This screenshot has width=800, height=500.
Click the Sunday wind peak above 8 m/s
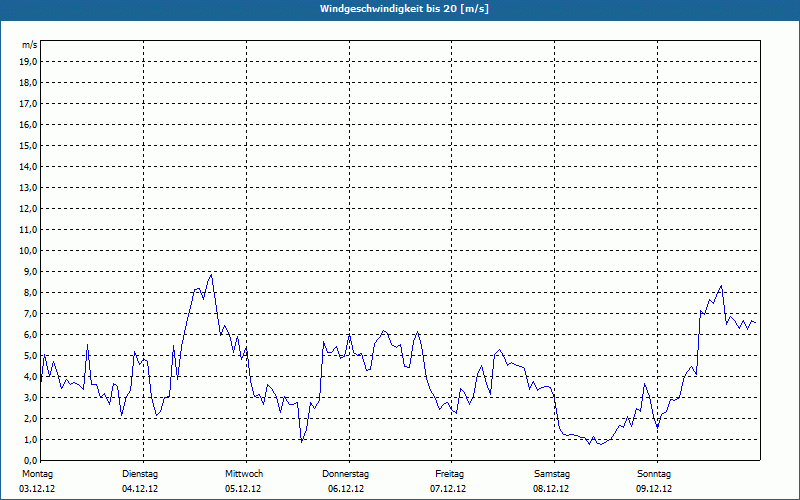721,286
